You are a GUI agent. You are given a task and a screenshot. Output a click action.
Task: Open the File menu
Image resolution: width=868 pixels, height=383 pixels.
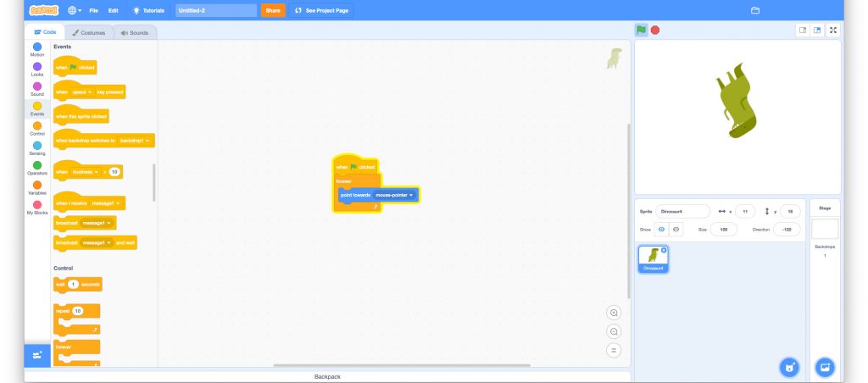click(x=93, y=10)
